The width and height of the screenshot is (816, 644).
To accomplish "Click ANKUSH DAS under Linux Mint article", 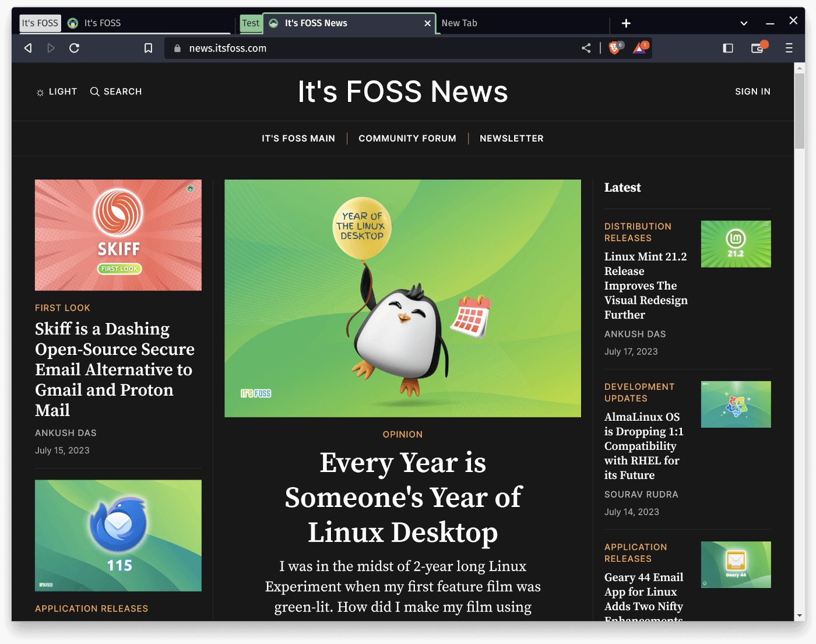I will 635,334.
